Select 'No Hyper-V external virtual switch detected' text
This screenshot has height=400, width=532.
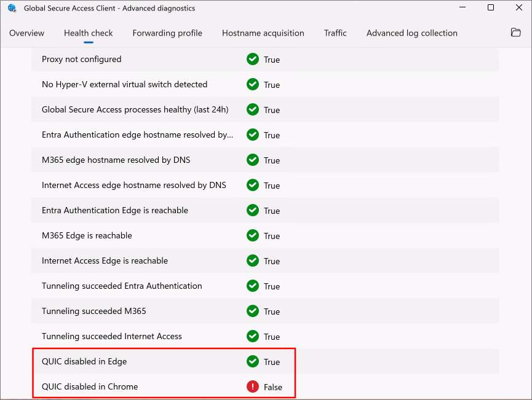pos(124,84)
